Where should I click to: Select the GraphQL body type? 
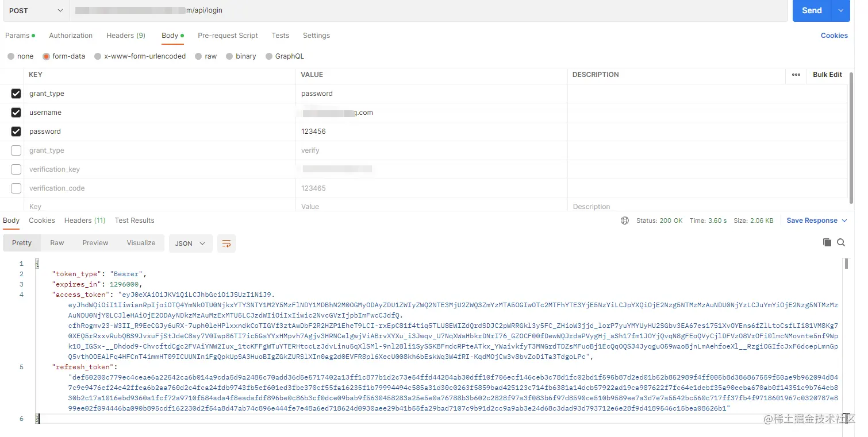click(285, 56)
